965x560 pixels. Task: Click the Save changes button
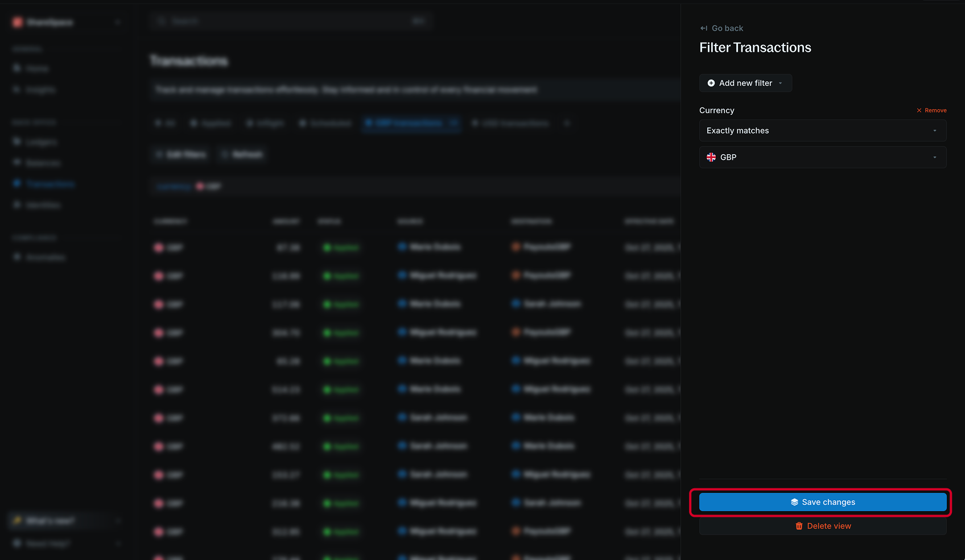pos(822,502)
